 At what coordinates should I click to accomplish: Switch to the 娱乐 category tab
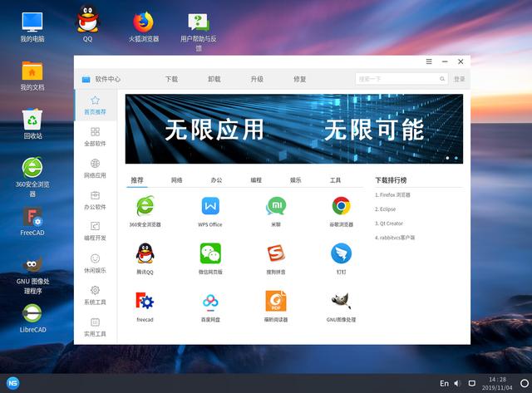(x=295, y=180)
